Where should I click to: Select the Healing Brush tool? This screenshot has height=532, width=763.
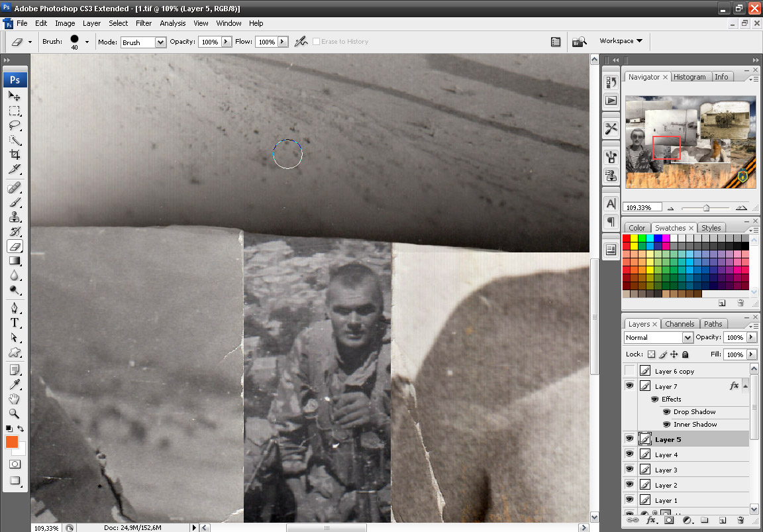pos(15,187)
